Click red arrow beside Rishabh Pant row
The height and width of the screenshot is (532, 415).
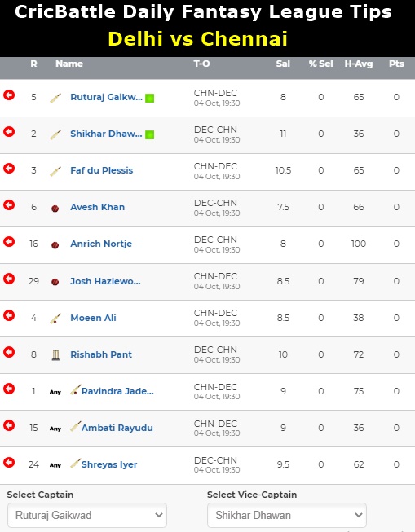click(x=9, y=352)
